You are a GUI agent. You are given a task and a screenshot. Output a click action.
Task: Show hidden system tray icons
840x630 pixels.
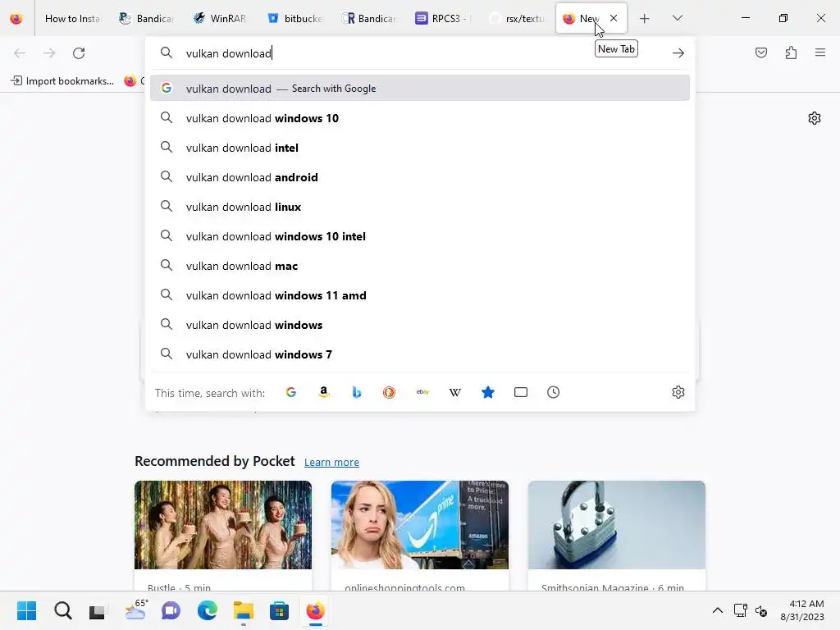coord(717,610)
